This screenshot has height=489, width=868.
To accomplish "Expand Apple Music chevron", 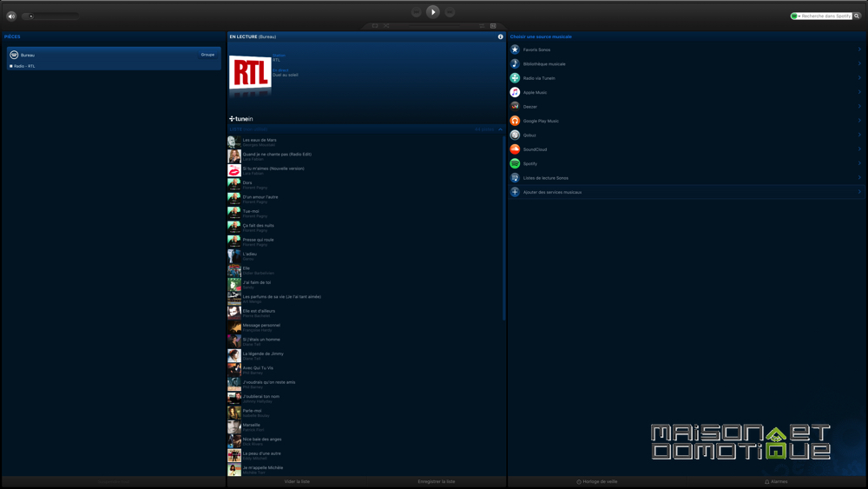I will [859, 92].
